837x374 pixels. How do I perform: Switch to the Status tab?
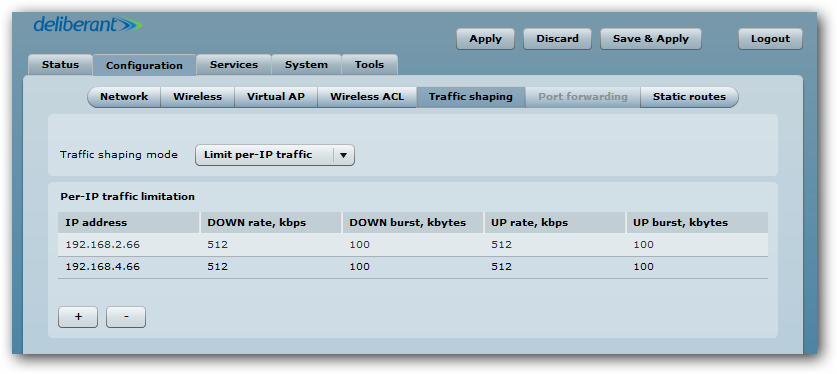coord(60,65)
